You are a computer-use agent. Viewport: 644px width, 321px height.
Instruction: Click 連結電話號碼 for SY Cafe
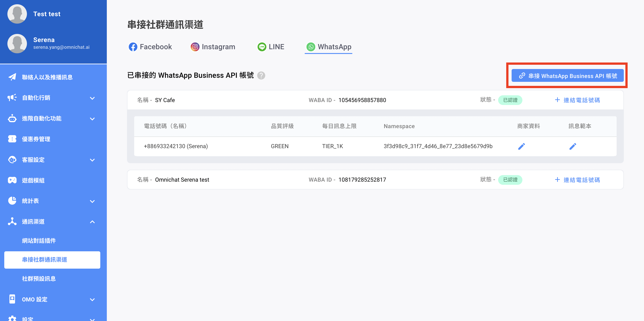[x=577, y=100]
